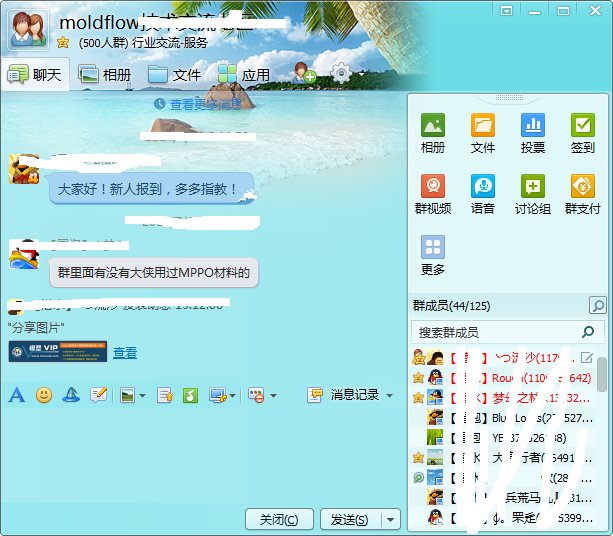613x536 pixels.
Task: Switch to the 聊天 tab
Action: 36,74
